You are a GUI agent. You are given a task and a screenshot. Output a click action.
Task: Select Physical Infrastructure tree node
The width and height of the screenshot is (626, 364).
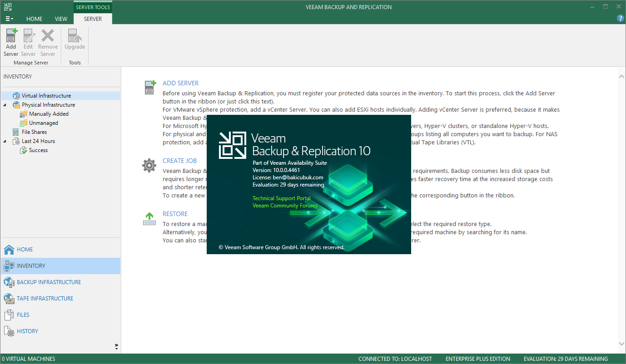tap(48, 105)
